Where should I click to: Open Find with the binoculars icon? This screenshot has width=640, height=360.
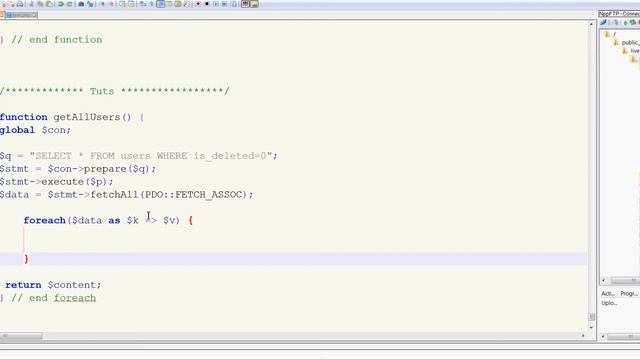point(81,4)
